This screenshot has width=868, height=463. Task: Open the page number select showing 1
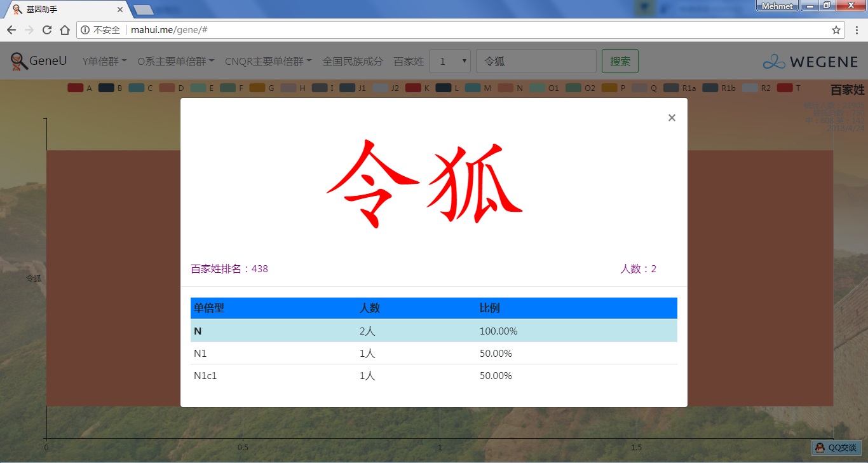click(450, 61)
